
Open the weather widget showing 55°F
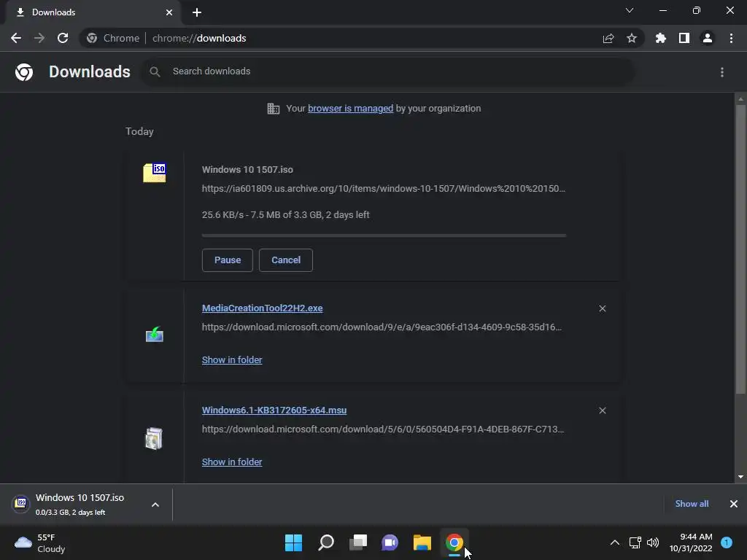[x=40, y=542]
